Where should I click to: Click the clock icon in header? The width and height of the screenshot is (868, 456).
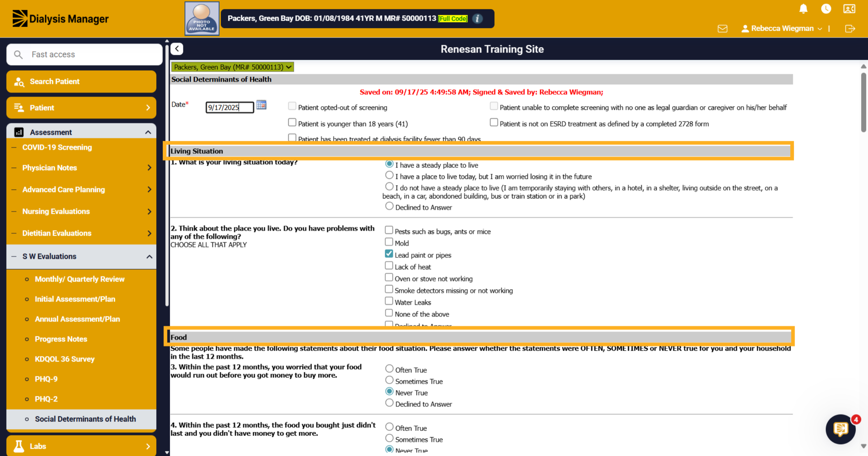[x=826, y=9]
